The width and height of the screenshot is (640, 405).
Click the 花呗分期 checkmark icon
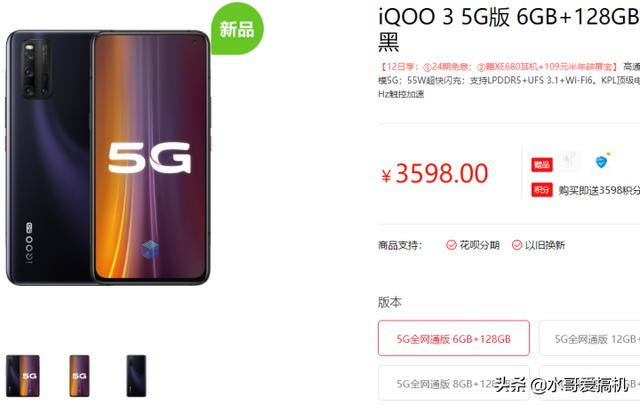click(451, 245)
